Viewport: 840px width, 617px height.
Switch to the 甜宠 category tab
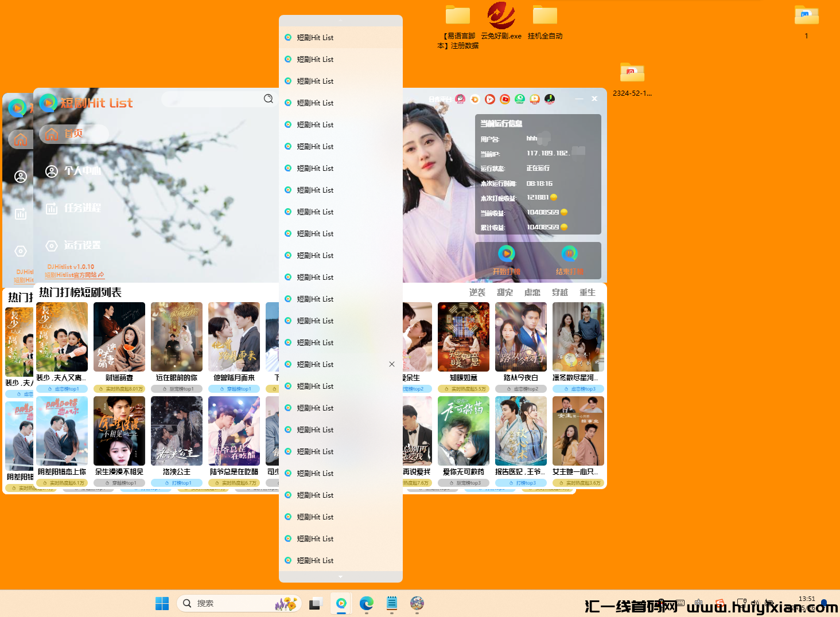[x=504, y=292]
